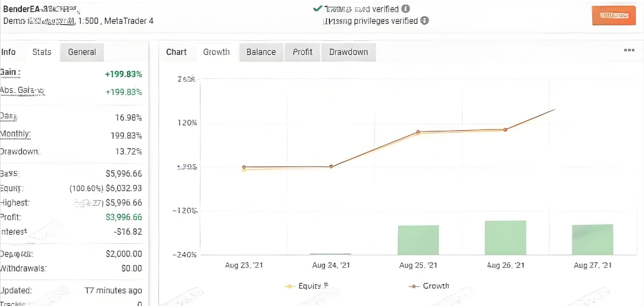Select the Chart tab
The width and height of the screenshot is (644, 306).
[176, 52]
